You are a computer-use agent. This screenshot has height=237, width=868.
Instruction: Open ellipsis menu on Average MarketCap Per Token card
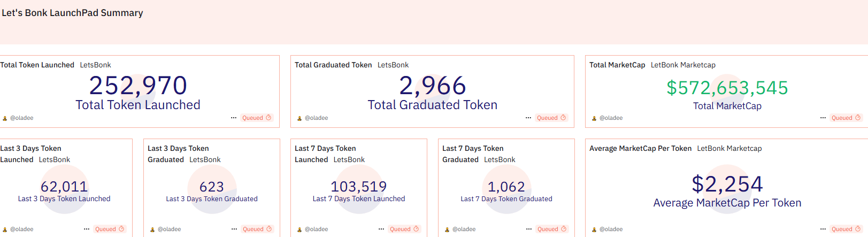pos(823,229)
